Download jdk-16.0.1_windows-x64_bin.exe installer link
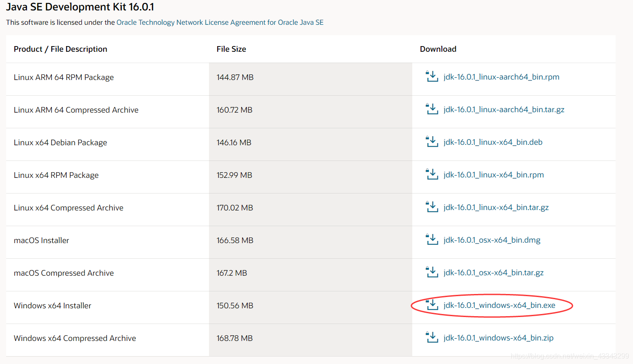 point(499,305)
